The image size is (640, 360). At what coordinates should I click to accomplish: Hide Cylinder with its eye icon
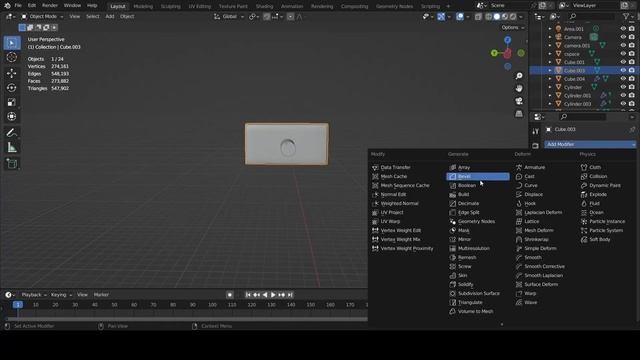(623, 87)
